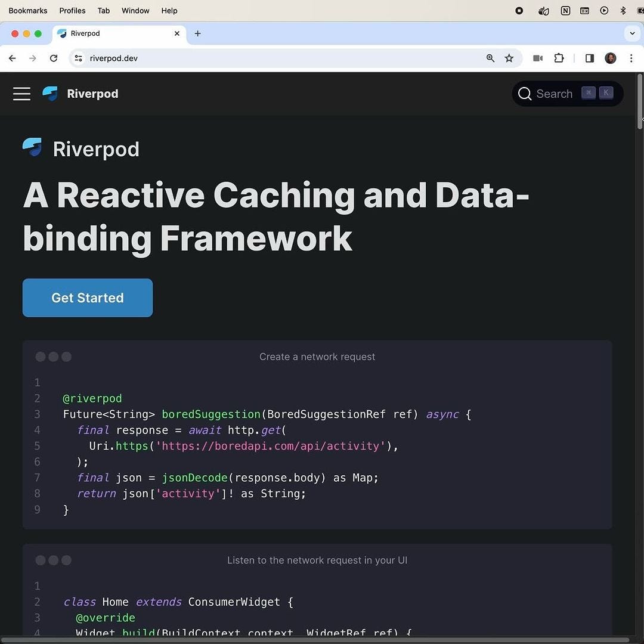Click the zoom magnifier icon in address bar
This screenshot has width=644, height=644.
point(490,58)
